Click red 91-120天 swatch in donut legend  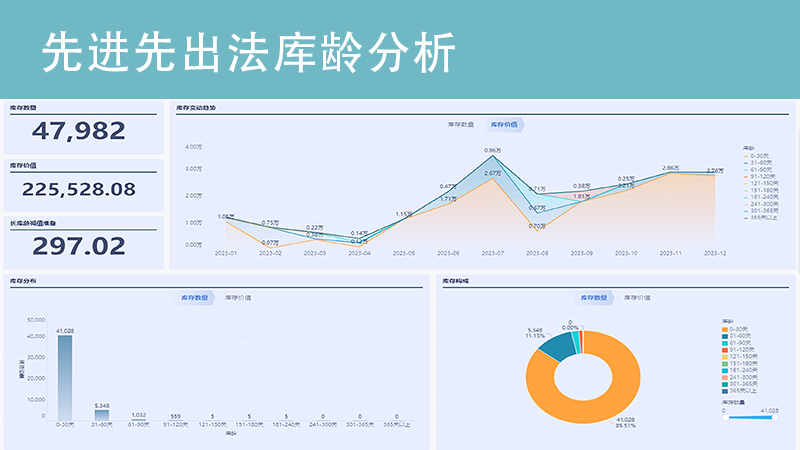724,350
